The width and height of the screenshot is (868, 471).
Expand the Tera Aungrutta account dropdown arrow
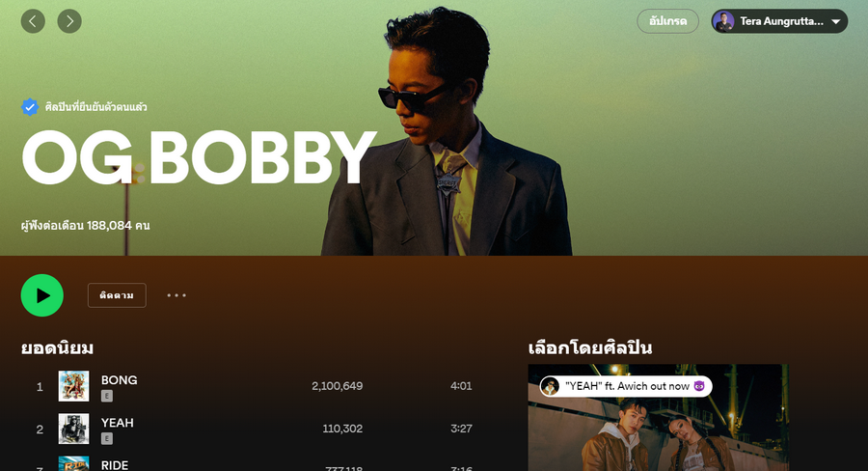click(x=836, y=21)
